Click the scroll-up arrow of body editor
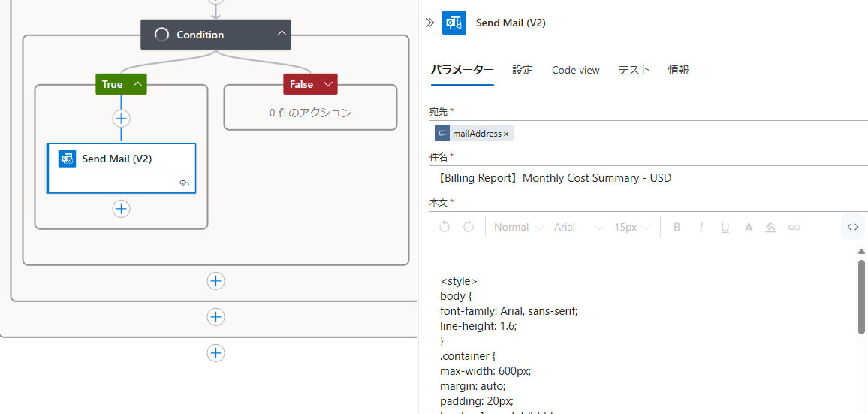868x414 pixels. point(861,251)
